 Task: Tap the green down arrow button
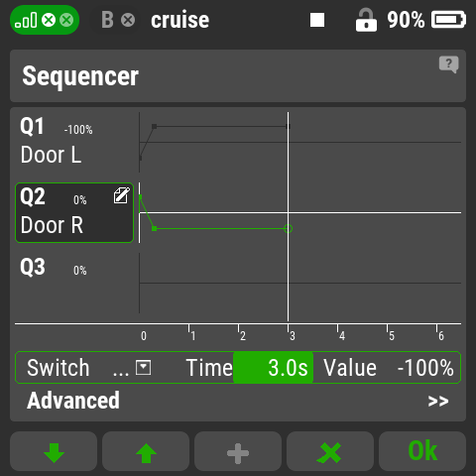pos(54,451)
